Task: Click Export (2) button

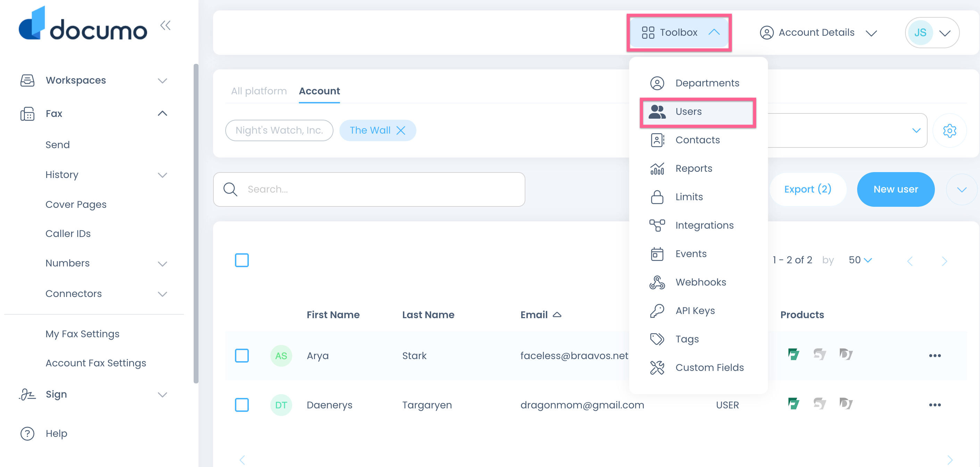Action: [x=807, y=189]
